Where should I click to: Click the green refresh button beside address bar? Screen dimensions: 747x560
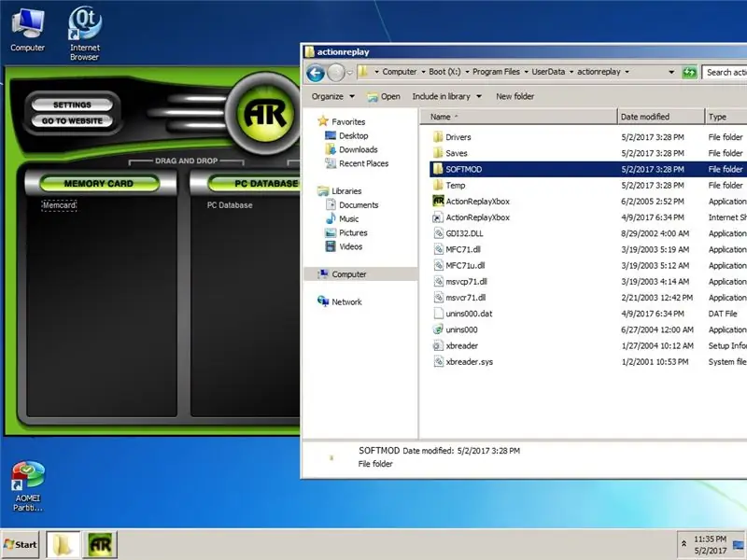point(689,73)
